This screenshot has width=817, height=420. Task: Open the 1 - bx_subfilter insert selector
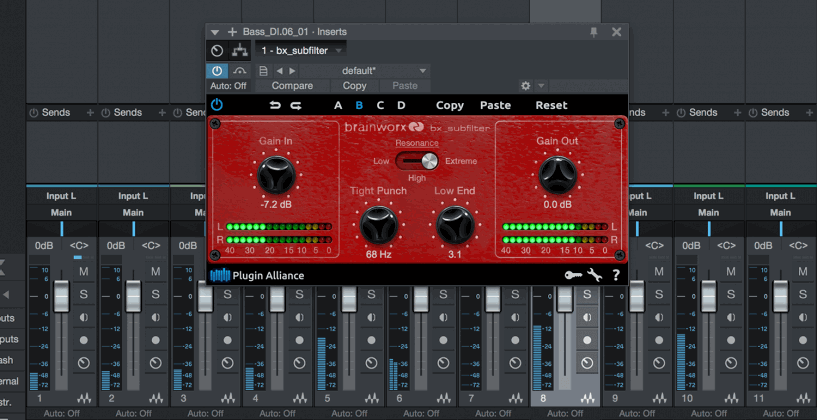[301, 51]
